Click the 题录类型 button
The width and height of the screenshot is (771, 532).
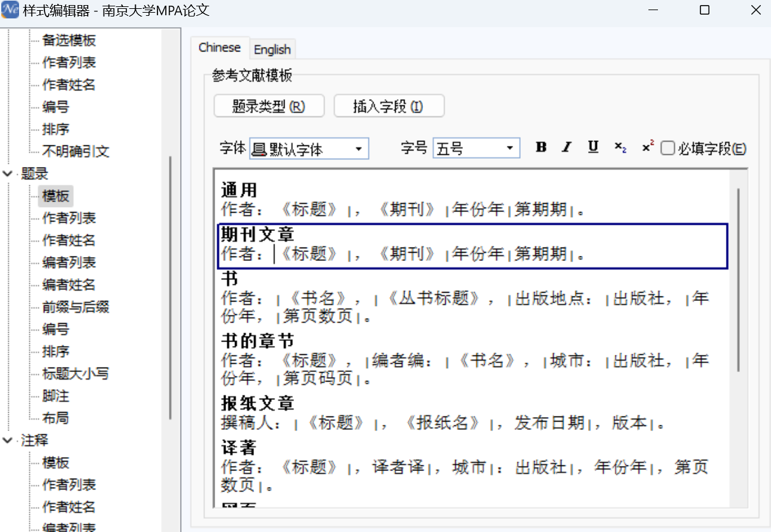coord(269,107)
